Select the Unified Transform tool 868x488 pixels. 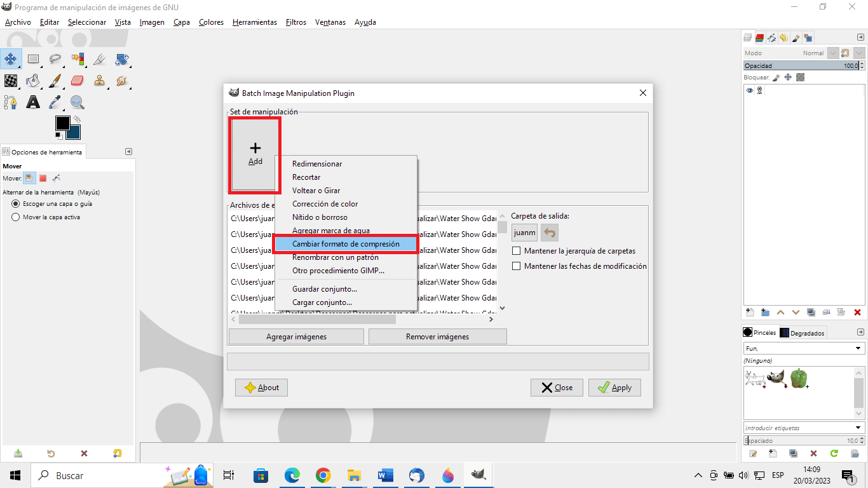click(x=122, y=60)
